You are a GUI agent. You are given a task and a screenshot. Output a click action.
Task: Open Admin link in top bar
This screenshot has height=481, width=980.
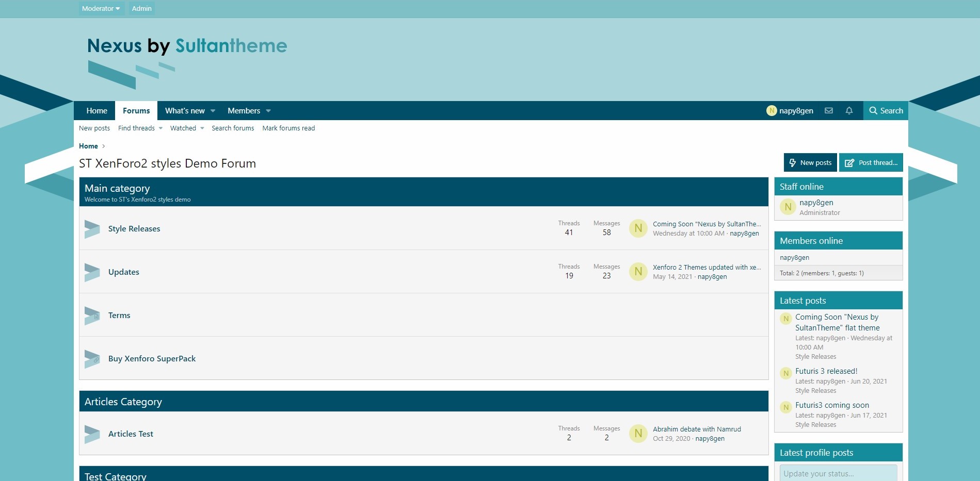click(141, 8)
